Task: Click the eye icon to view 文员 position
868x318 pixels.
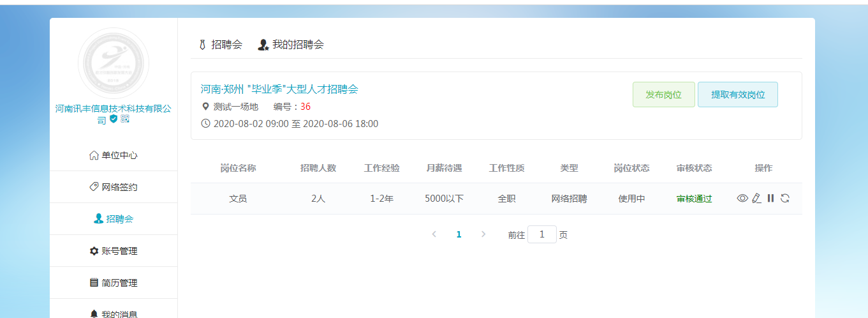Action: click(742, 199)
